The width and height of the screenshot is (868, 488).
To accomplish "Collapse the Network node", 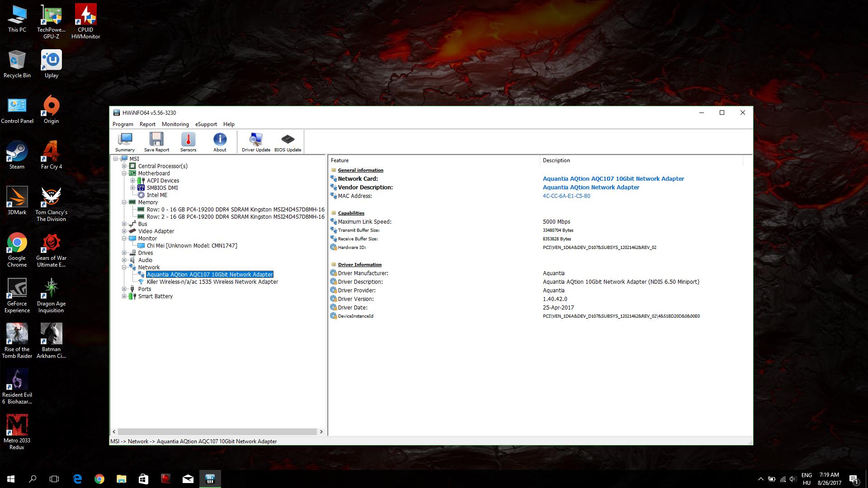I will click(124, 267).
